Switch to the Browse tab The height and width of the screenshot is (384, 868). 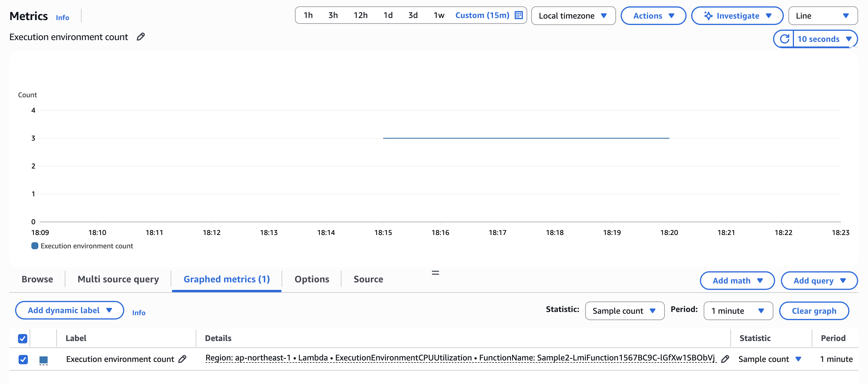point(37,279)
